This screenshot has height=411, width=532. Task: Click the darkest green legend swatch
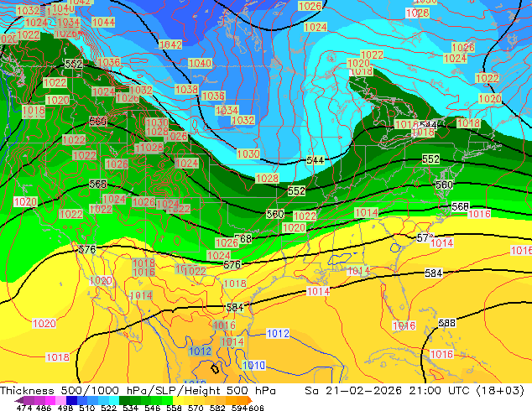point(124,400)
